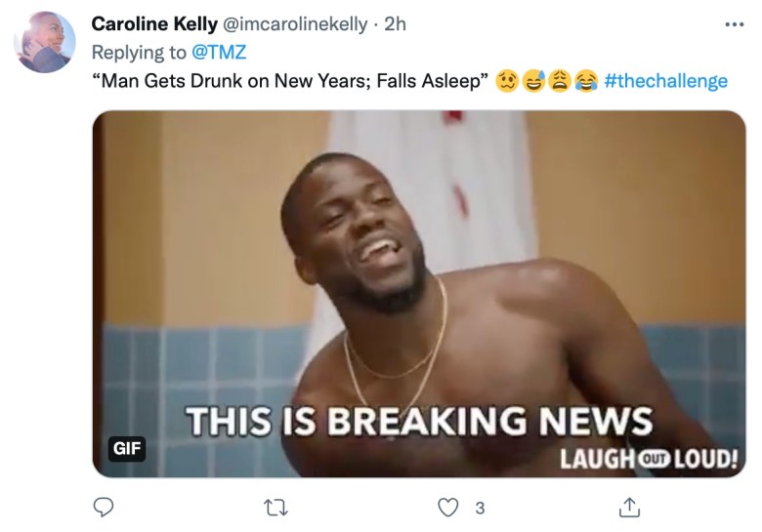Click the "Man Gets Drunk" tweet text
The width and height of the screenshot is (762, 532).
[289, 81]
